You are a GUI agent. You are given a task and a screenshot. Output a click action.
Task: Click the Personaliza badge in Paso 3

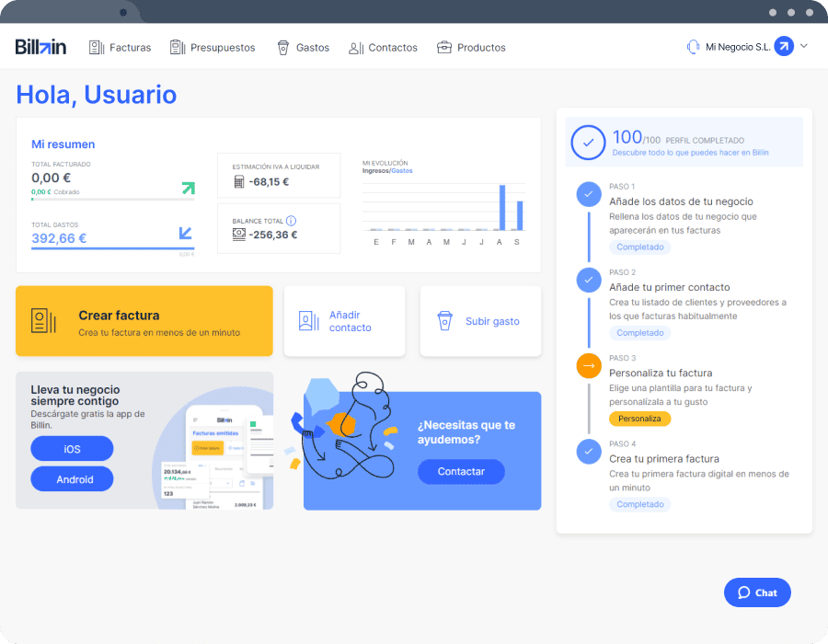[x=639, y=418]
